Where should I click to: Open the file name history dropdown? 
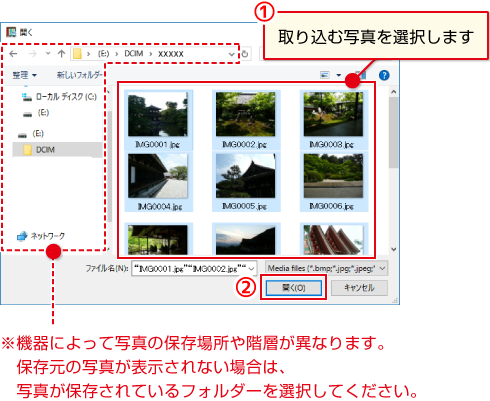pos(252,269)
